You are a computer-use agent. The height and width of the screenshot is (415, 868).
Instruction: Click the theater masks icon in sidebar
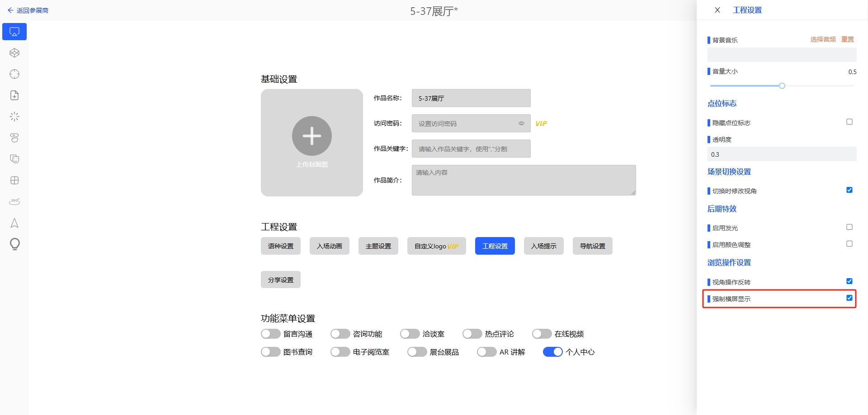[x=14, y=159]
